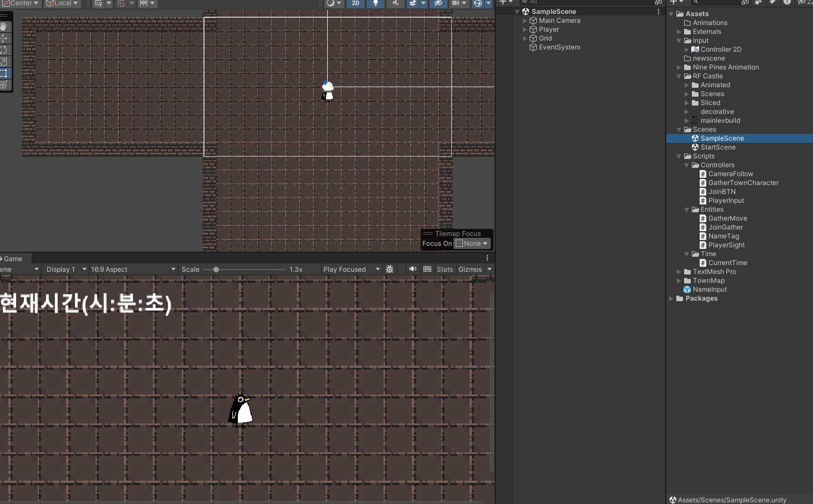Expand the Player object in Hierarchy

pos(525,29)
